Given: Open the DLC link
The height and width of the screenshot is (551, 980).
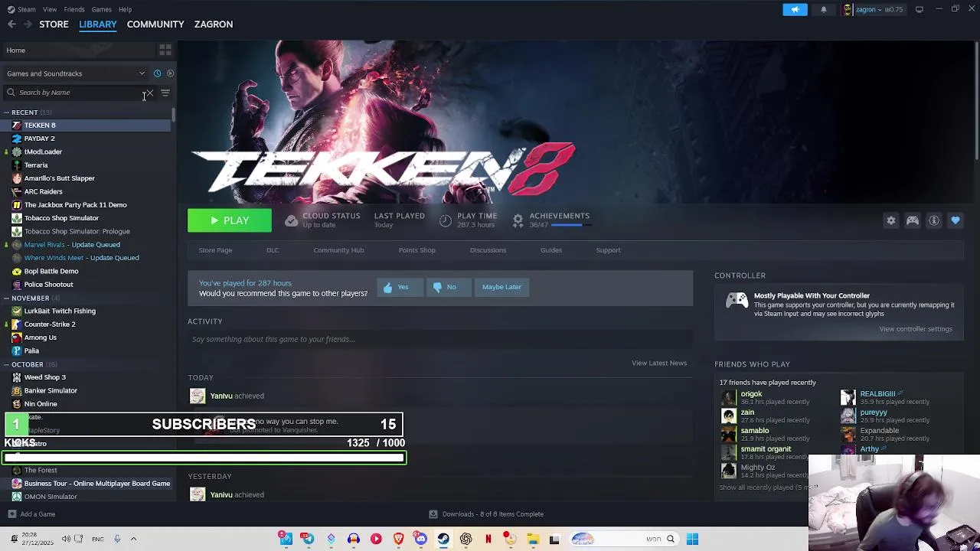Looking at the screenshot, I should [273, 250].
